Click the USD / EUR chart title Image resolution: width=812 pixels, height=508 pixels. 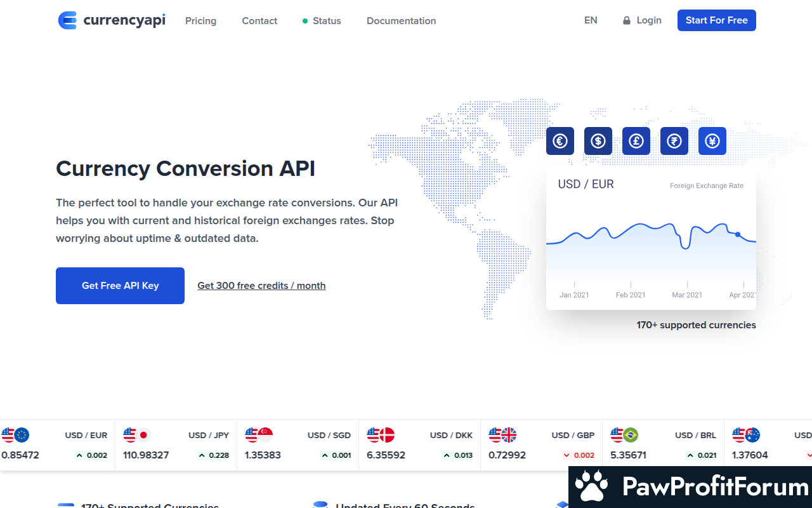tap(586, 184)
